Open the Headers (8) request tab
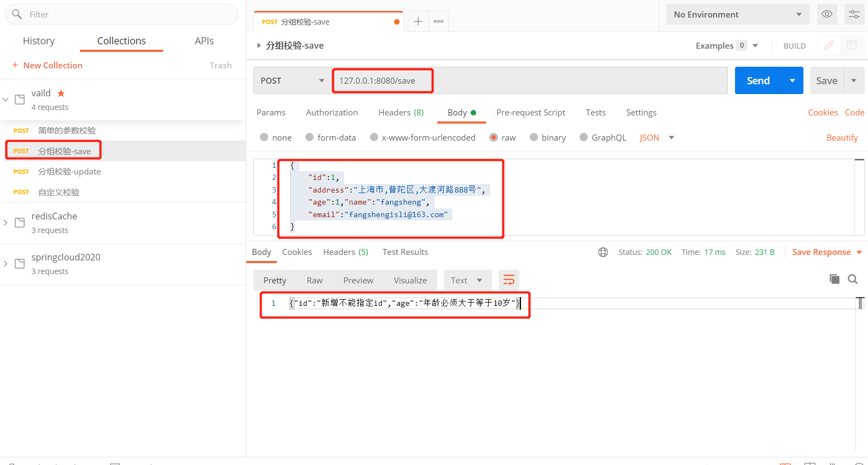This screenshot has height=465, width=868. (401, 113)
